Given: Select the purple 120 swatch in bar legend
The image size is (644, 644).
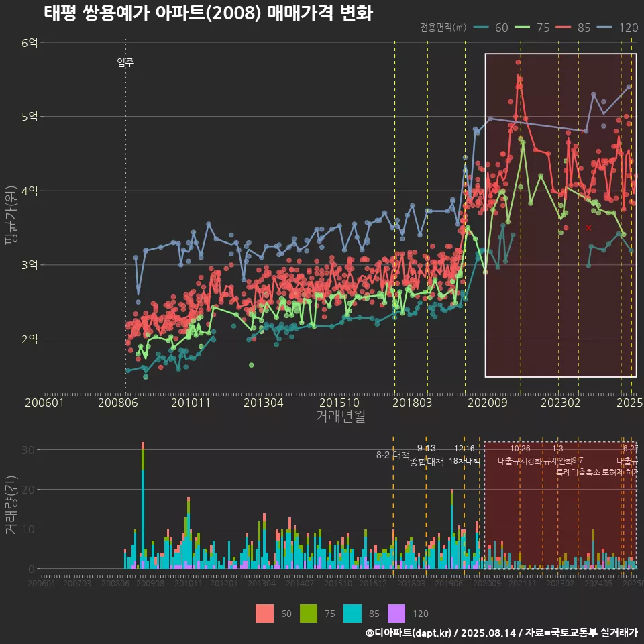Looking at the screenshot, I should [396, 614].
